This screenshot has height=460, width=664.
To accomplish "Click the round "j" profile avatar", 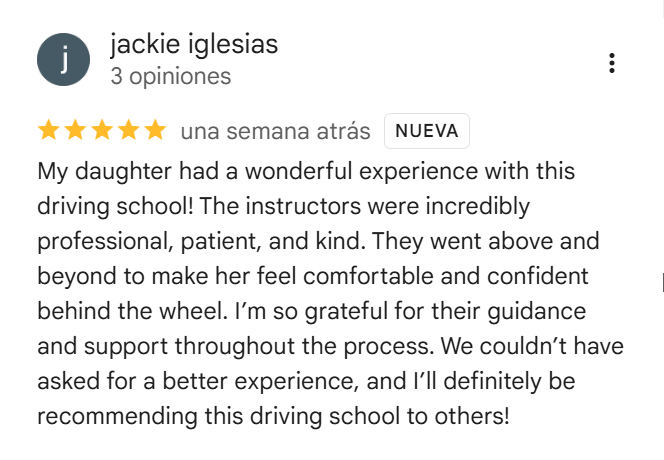I will pyautogui.click(x=63, y=60).
